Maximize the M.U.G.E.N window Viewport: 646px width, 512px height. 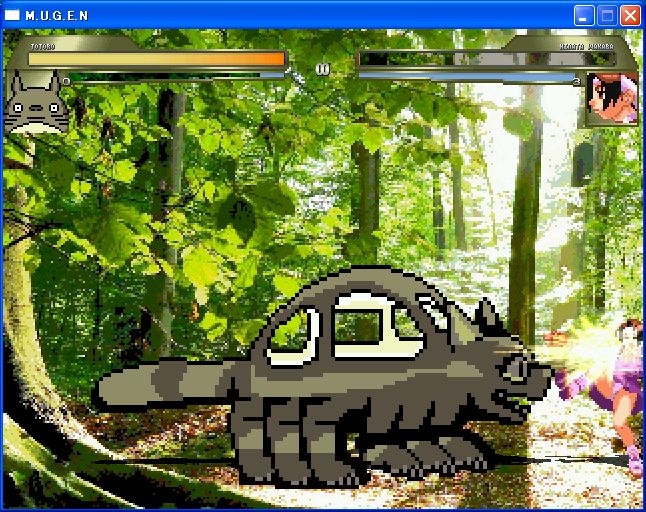[x=607, y=16]
